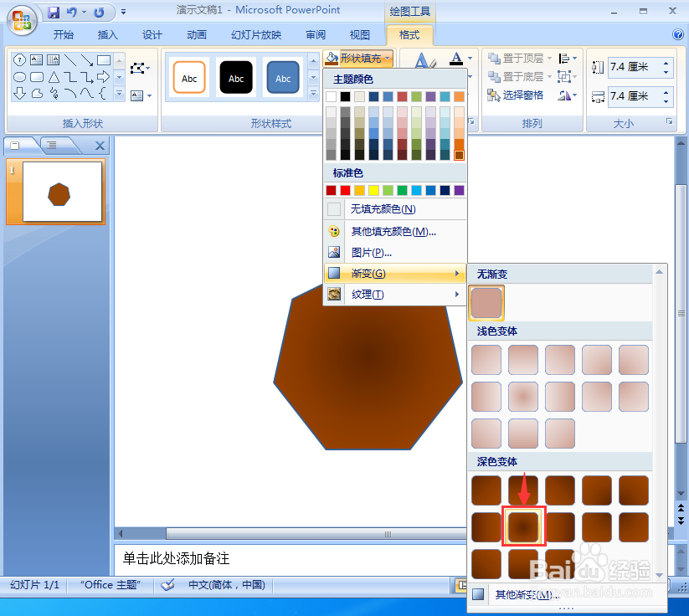Open the 选择窗格 selection pane
Image resolution: width=689 pixels, height=616 pixels.
pyautogui.click(x=515, y=95)
